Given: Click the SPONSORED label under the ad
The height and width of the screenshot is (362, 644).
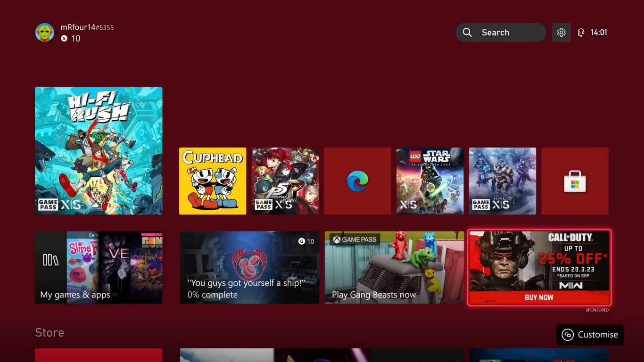Looking at the screenshot, I should click(597, 310).
